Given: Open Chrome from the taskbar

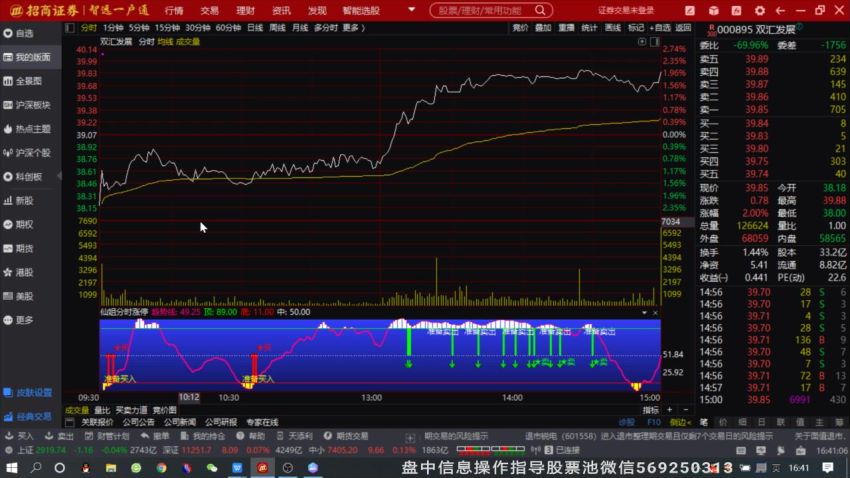Looking at the screenshot, I should pyautogui.click(x=162, y=468).
